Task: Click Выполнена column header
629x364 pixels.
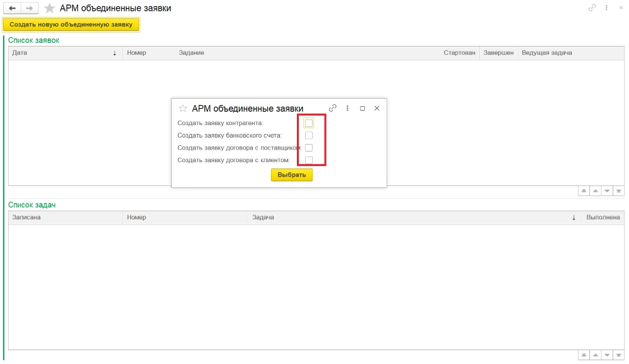Action: point(603,218)
